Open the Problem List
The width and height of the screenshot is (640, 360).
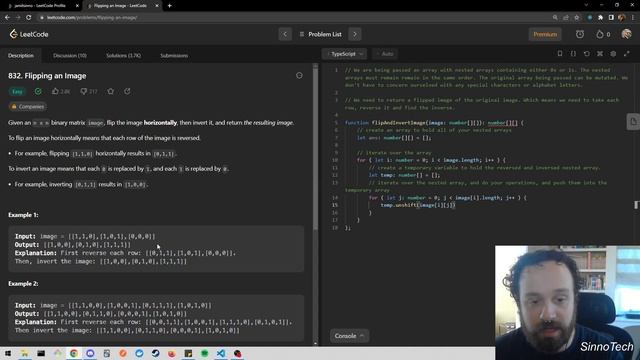(320, 34)
